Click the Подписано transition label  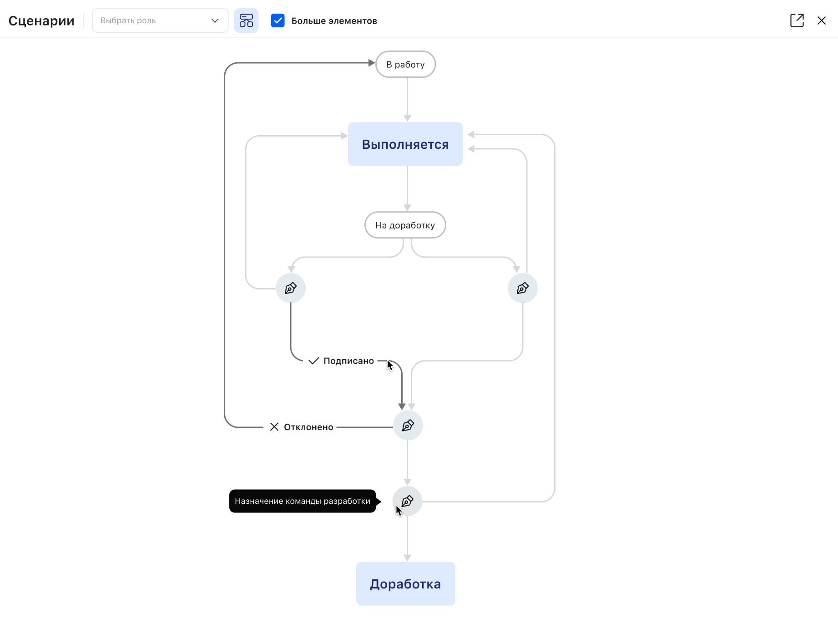(x=348, y=361)
